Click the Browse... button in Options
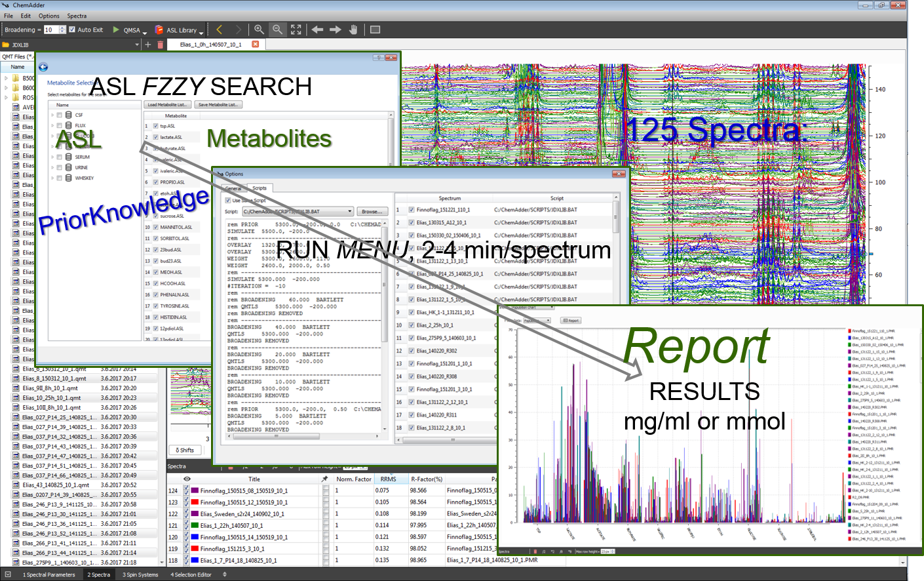The image size is (924, 581). pos(372,212)
